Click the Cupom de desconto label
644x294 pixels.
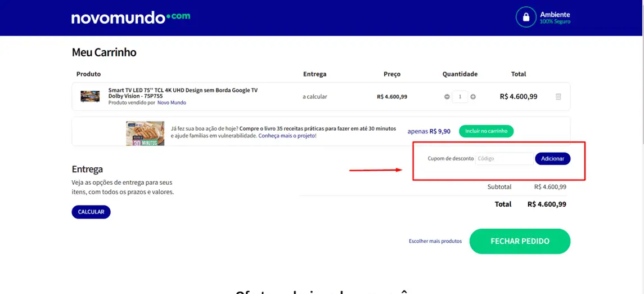(451, 159)
